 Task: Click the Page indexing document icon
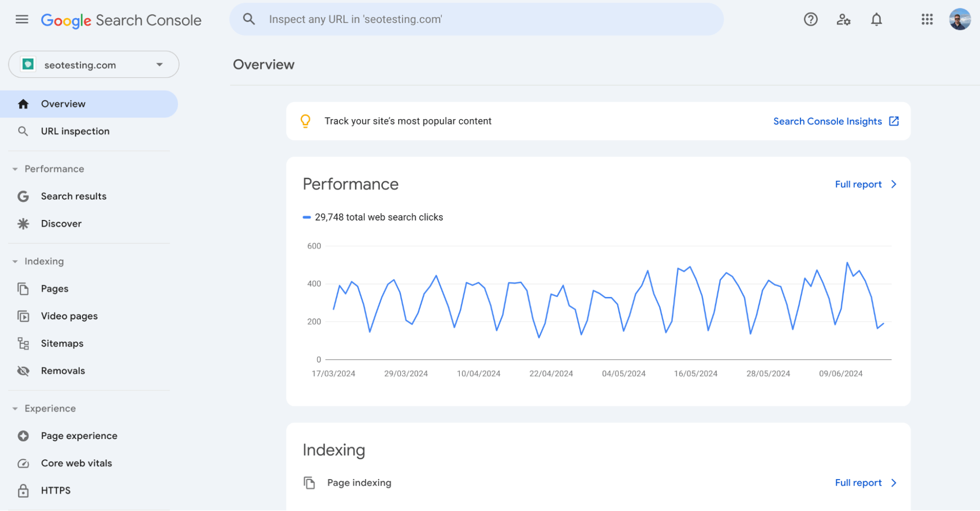(x=309, y=483)
